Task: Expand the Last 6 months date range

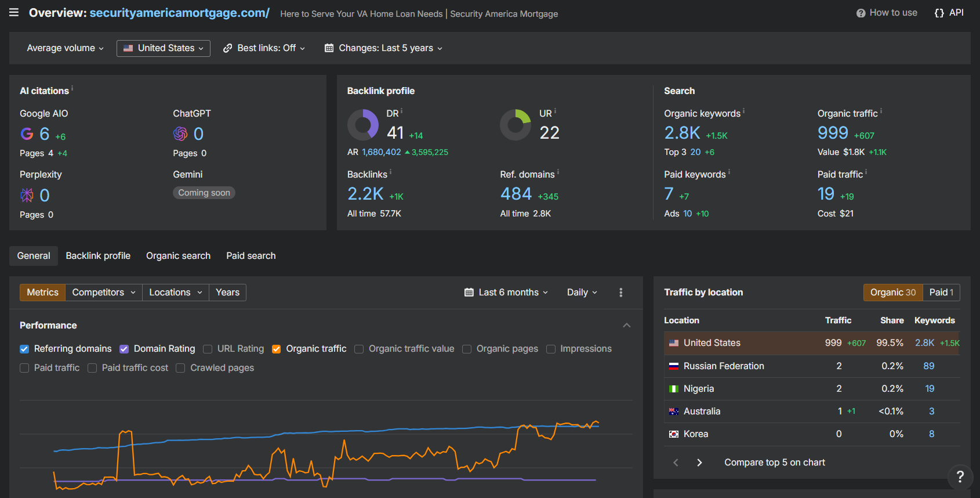Action: (506, 293)
